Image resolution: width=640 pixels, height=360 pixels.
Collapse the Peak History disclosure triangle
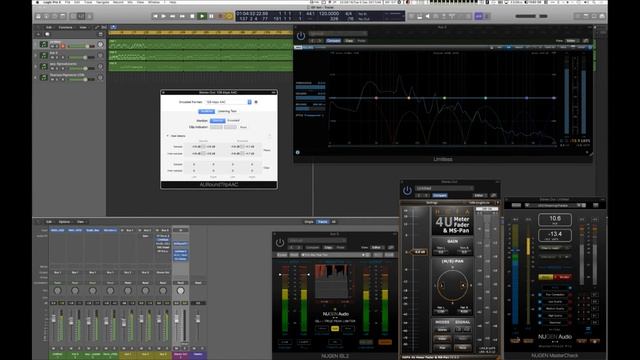tap(167, 136)
